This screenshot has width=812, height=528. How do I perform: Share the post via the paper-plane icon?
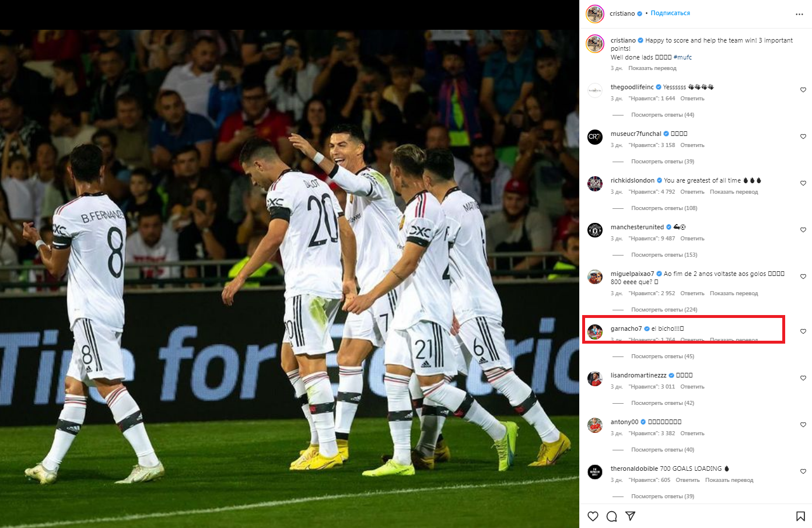(630, 516)
